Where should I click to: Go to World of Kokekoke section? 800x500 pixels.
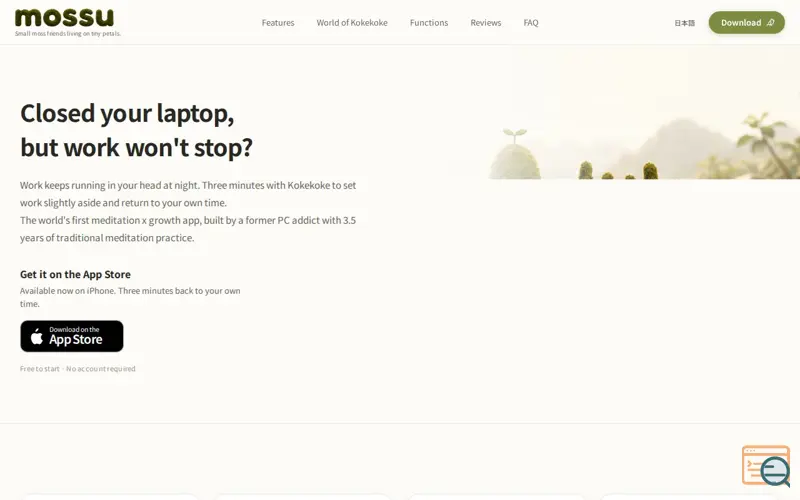point(352,22)
